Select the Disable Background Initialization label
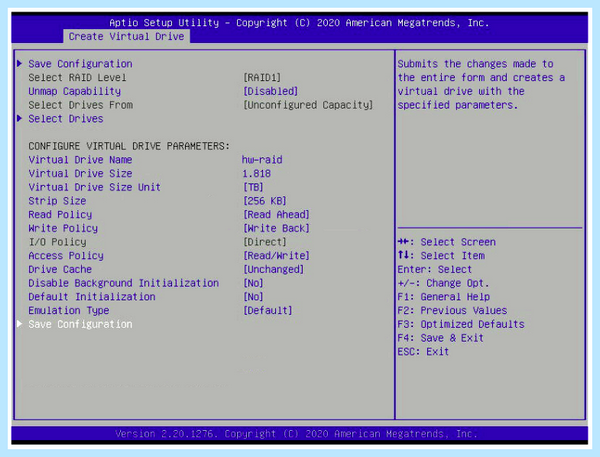This screenshot has height=457, width=600. point(124,283)
